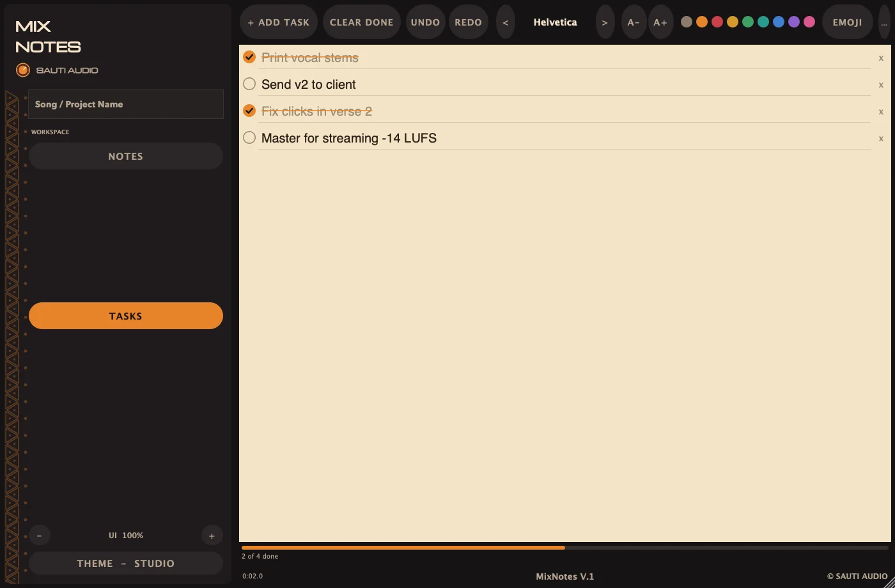Add a new task

tap(279, 22)
